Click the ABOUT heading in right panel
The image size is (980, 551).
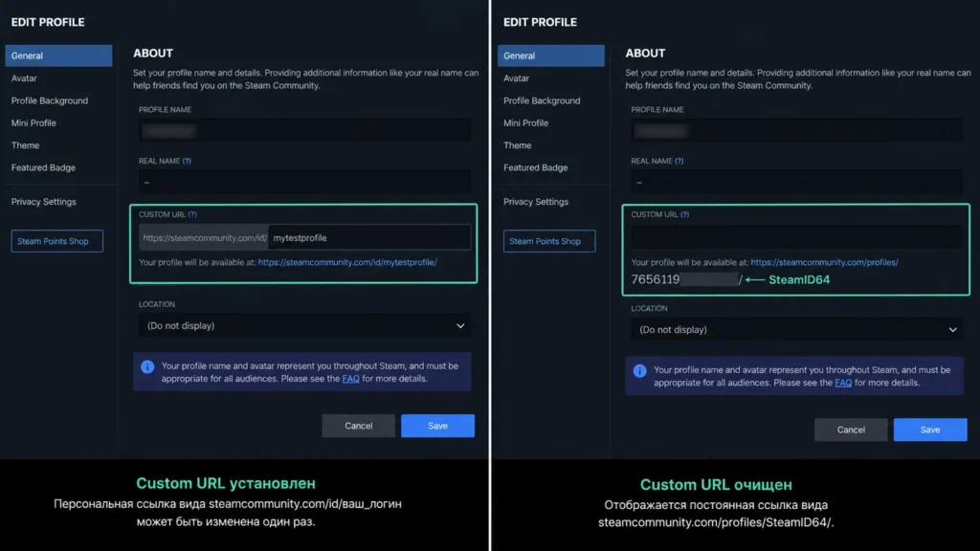[646, 54]
